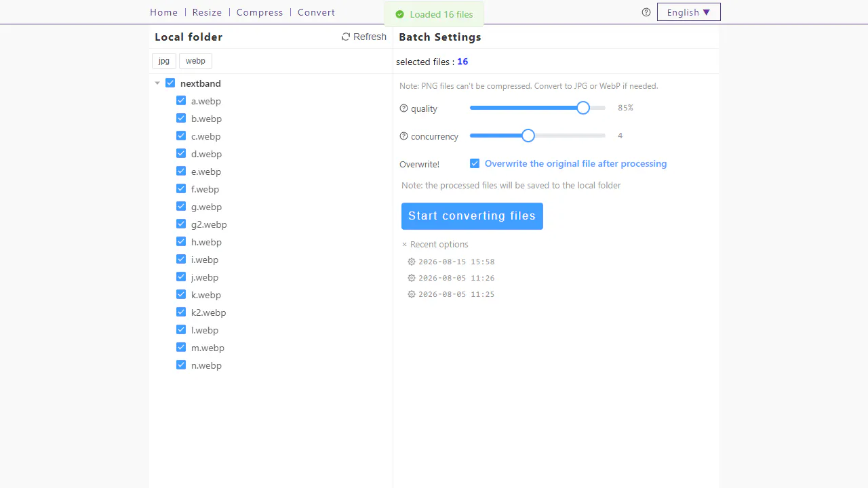The image size is (868, 488).
Task: Deselect the h.webp checkbox
Action: (x=181, y=241)
